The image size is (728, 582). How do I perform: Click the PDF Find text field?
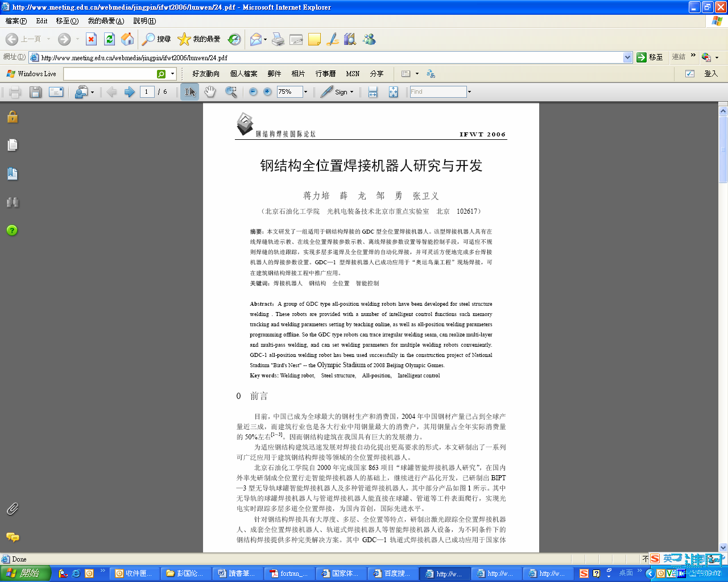pyautogui.click(x=438, y=92)
